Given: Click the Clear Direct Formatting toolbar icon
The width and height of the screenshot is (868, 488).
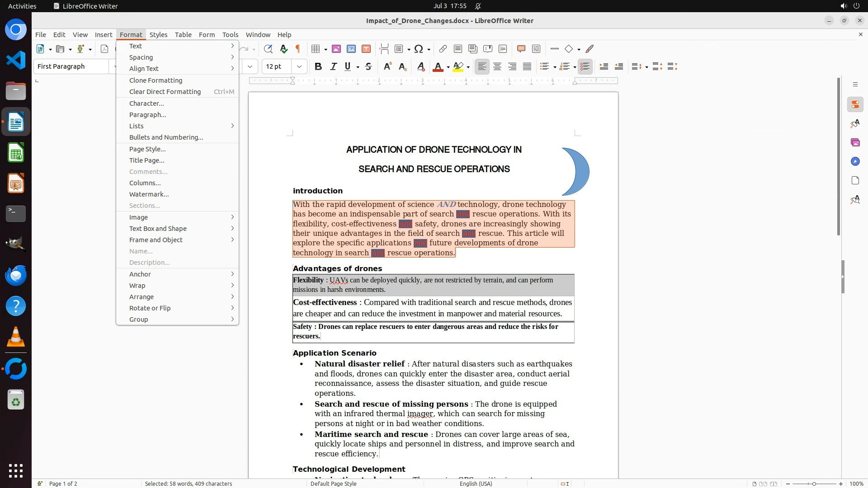Looking at the screenshot, I should pos(420,67).
